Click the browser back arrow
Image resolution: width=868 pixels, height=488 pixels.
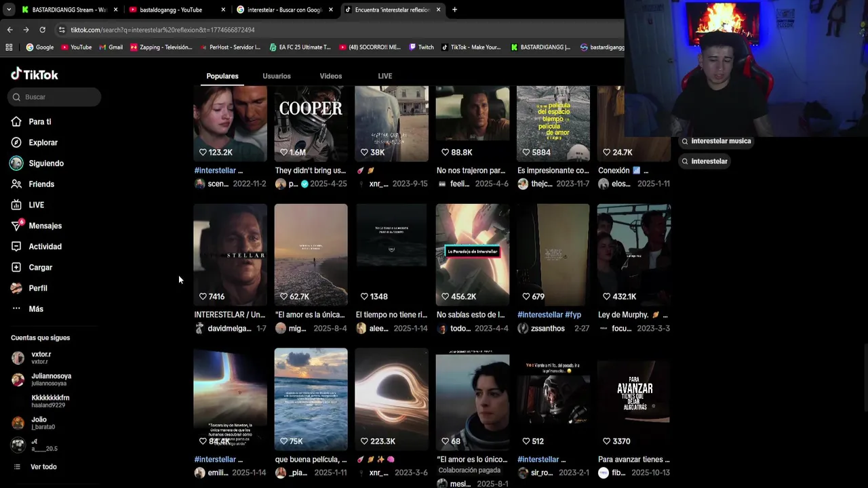pyautogui.click(x=9, y=30)
